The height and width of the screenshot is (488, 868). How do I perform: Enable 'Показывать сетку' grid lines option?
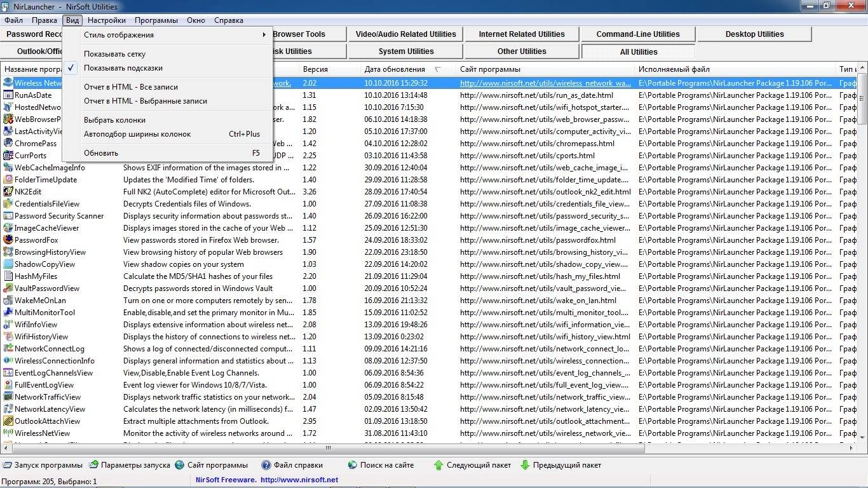pyautogui.click(x=168, y=54)
